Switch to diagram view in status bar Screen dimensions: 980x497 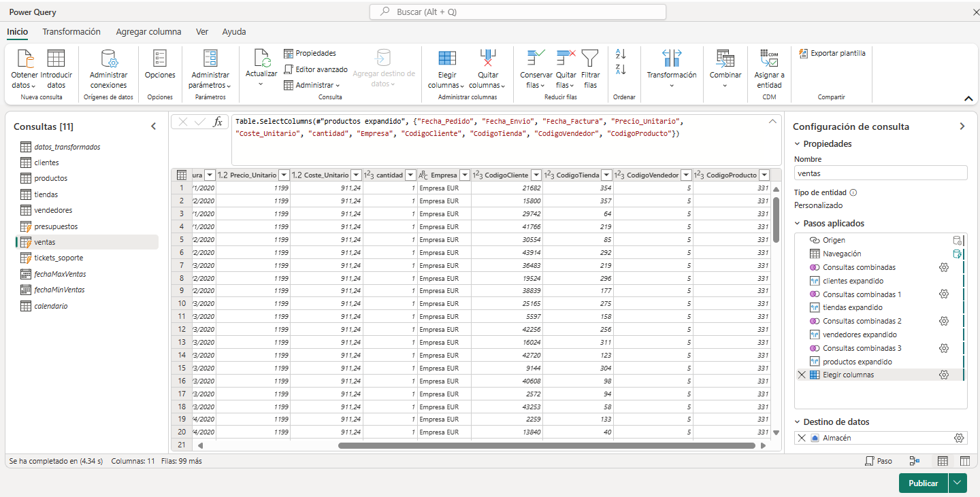915,461
